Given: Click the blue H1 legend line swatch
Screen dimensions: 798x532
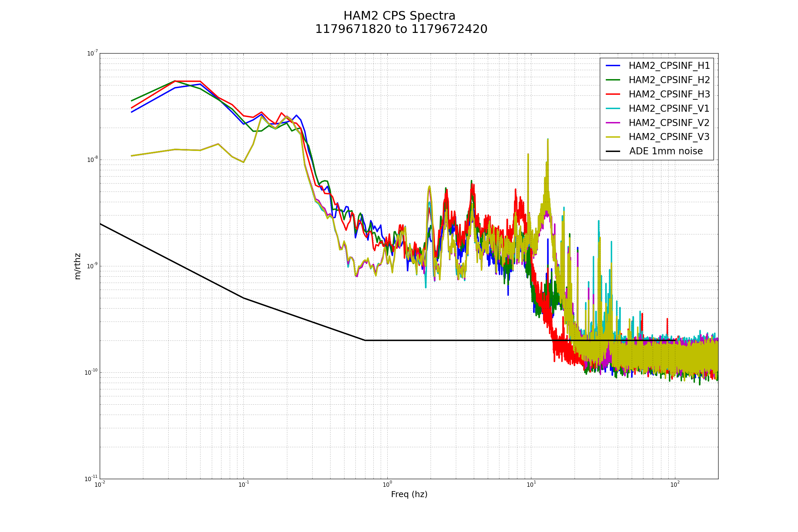Looking at the screenshot, I should [x=613, y=66].
